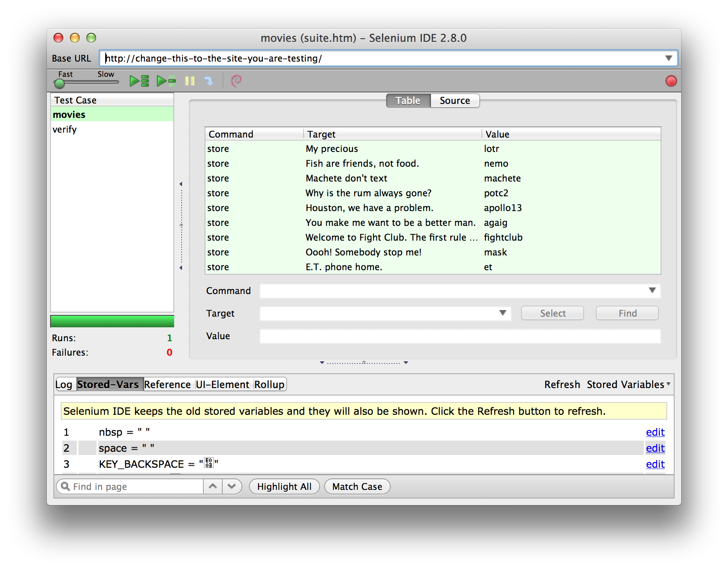Edit the nbsp variable
Image resolution: width=728 pixels, height=570 pixels.
[x=655, y=432]
